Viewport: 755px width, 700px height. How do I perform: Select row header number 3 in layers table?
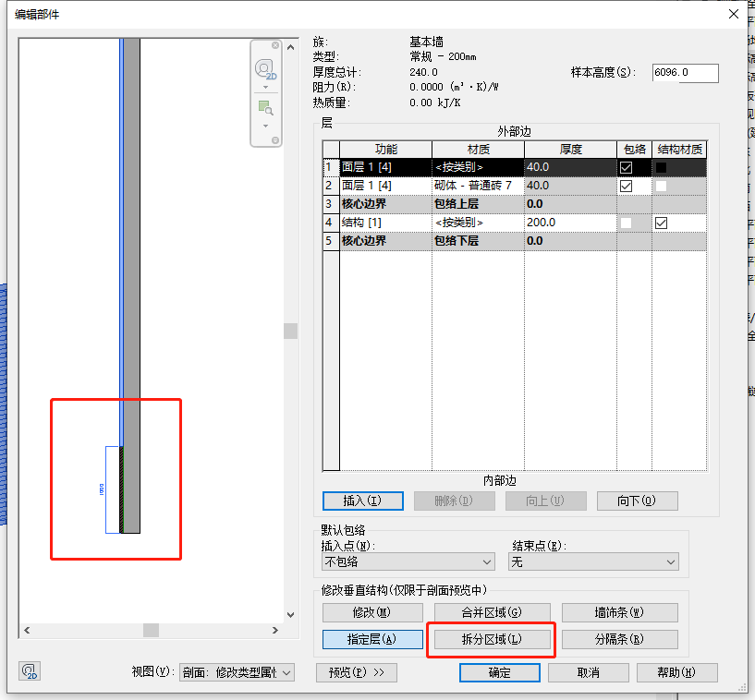coord(331,204)
